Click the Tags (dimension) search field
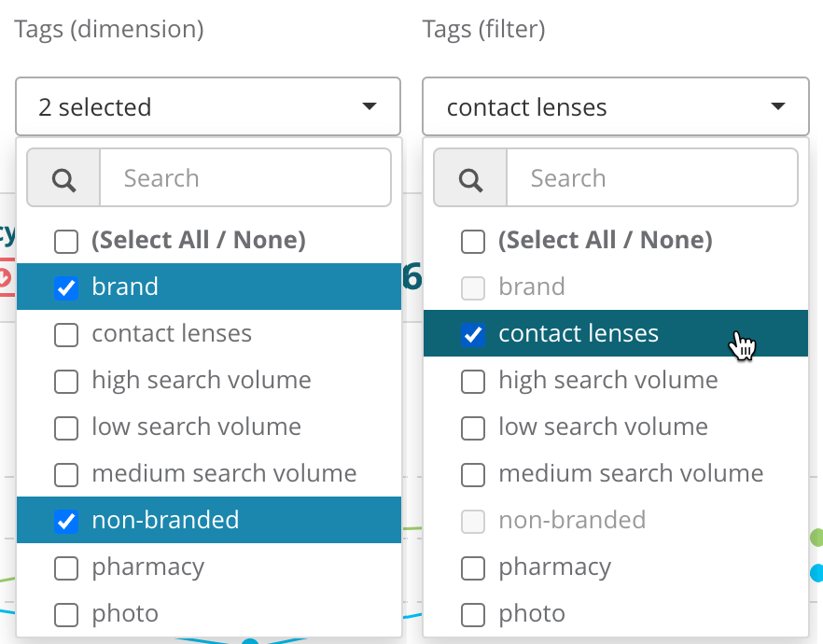The height and width of the screenshot is (644, 823). coord(244,179)
